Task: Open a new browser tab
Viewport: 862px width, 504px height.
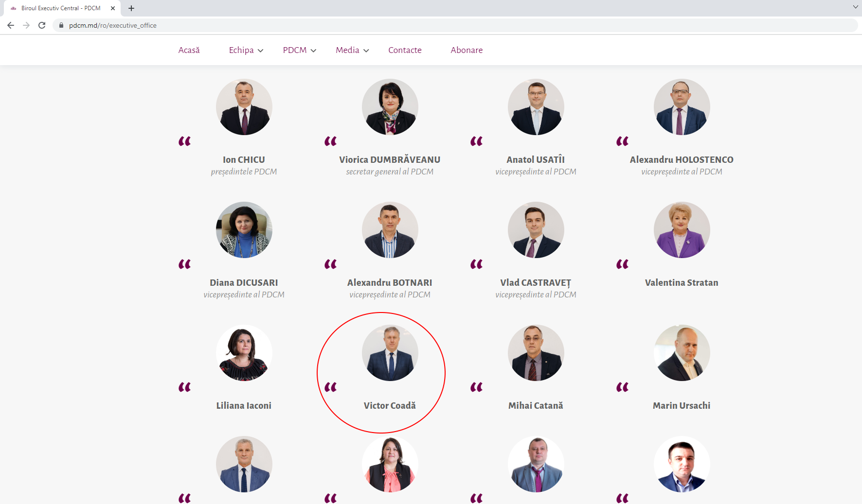Action: [131, 8]
